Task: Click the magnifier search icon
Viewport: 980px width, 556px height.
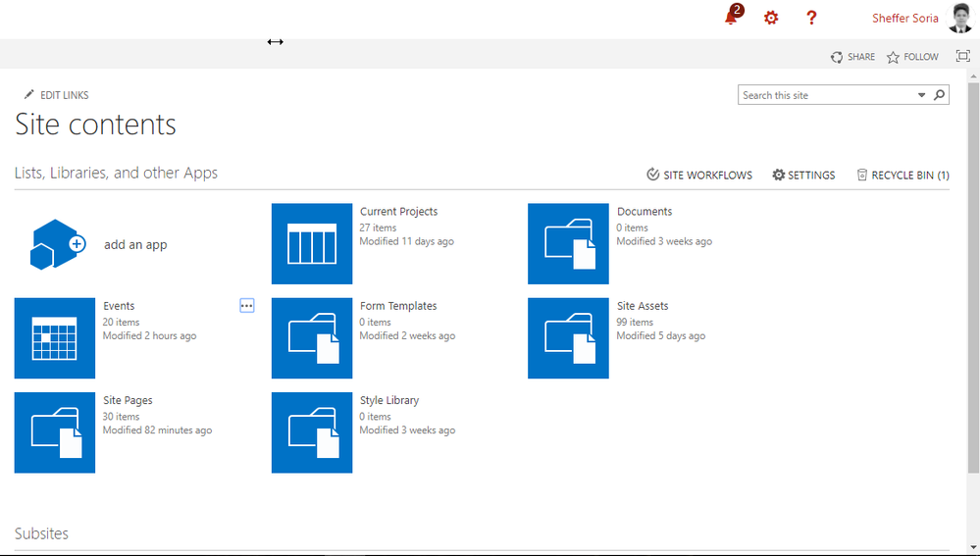Action: (940, 95)
